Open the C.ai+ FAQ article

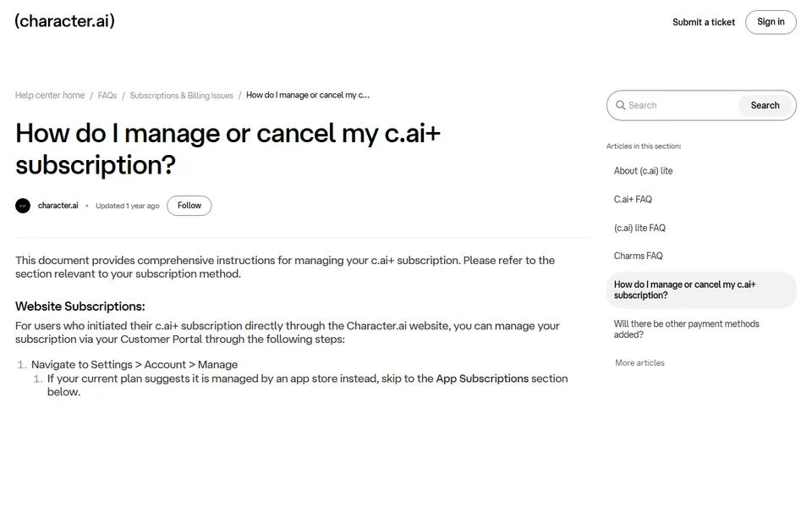[633, 200]
